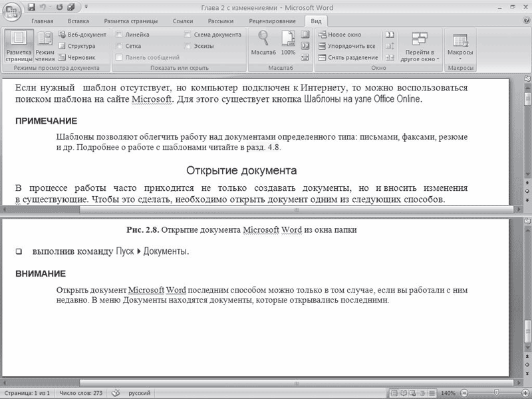Switch to the Вставка ribbon tab
The height and width of the screenshot is (399, 532).
point(78,21)
